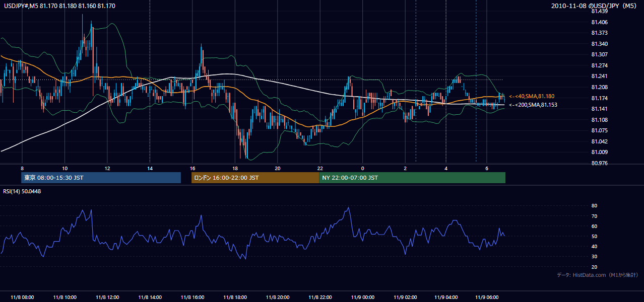644x302 pixels.
Task: Click price axis value 81.307
Action: [x=599, y=54]
